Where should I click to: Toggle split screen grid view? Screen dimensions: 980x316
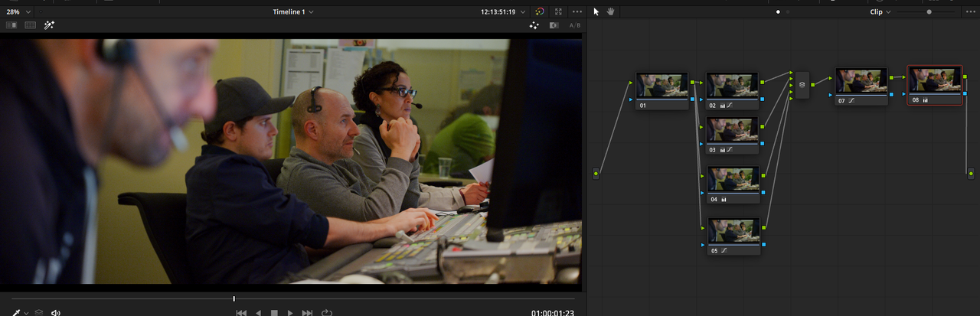click(31, 25)
